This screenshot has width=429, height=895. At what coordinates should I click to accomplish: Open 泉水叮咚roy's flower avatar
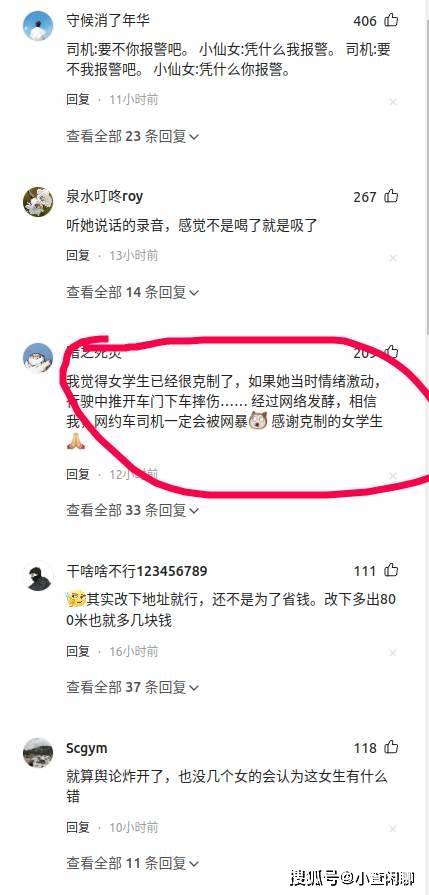click(x=38, y=201)
